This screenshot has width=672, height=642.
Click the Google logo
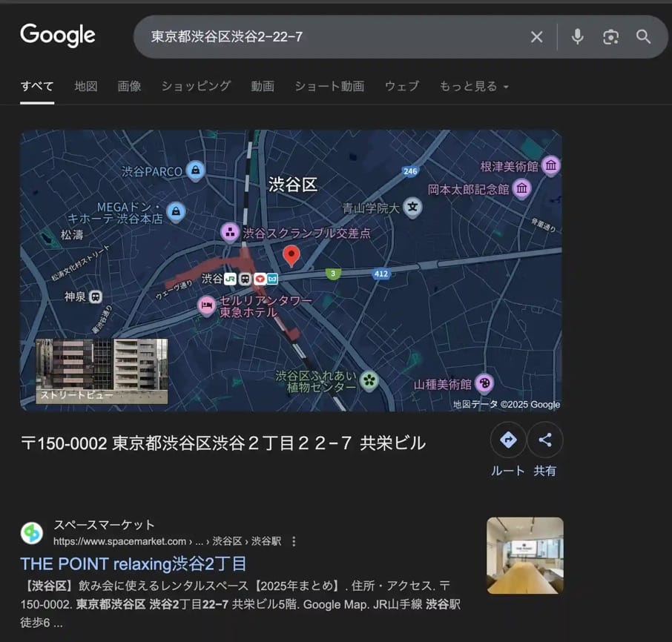pyautogui.click(x=58, y=36)
